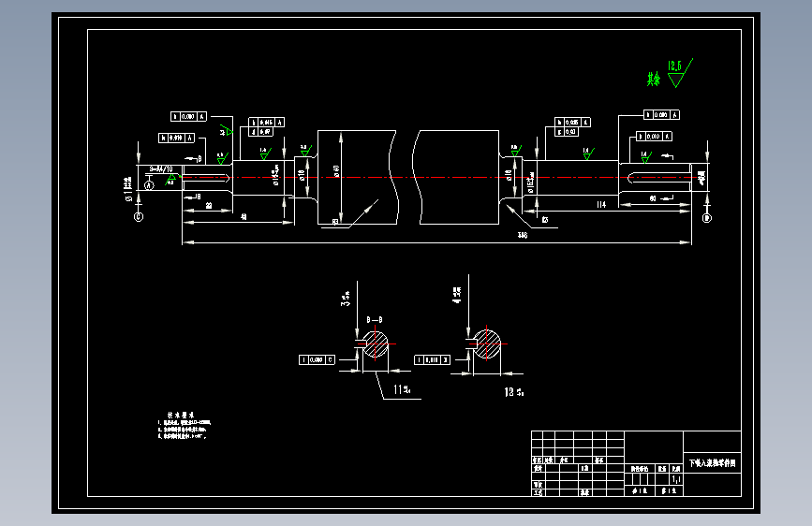
Task: Select the 114 length dimension
Action: [x=600, y=204]
